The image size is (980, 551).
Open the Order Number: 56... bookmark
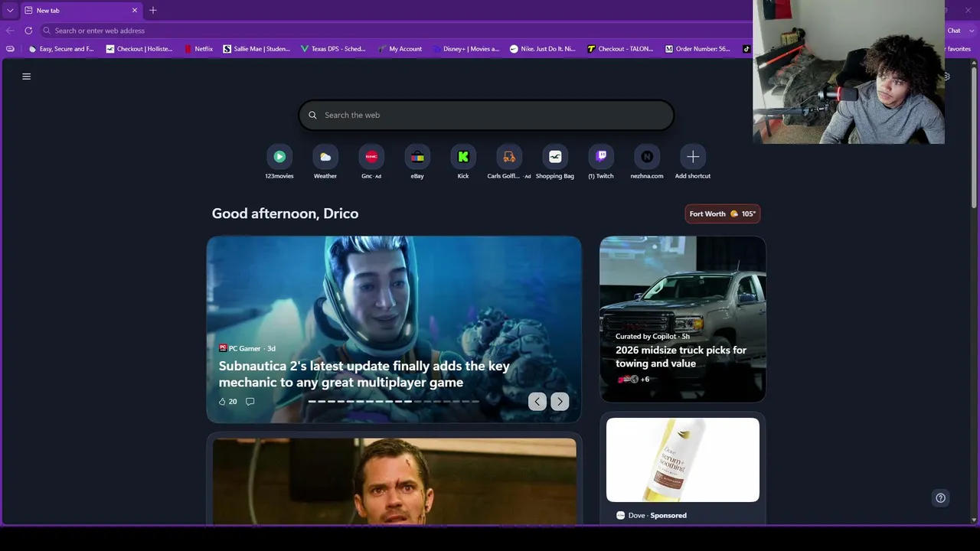(697, 49)
